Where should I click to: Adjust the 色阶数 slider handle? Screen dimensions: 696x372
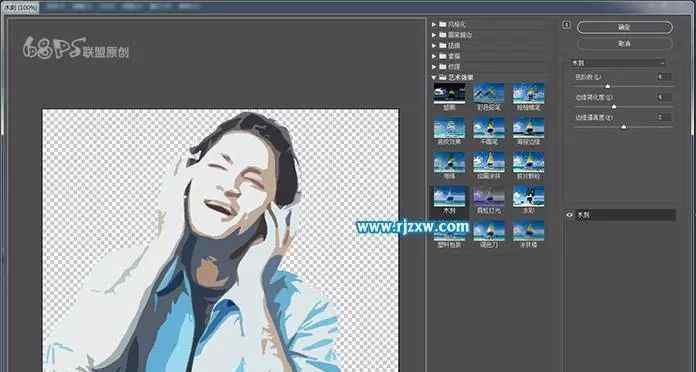pyautogui.click(x=608, y=86)
